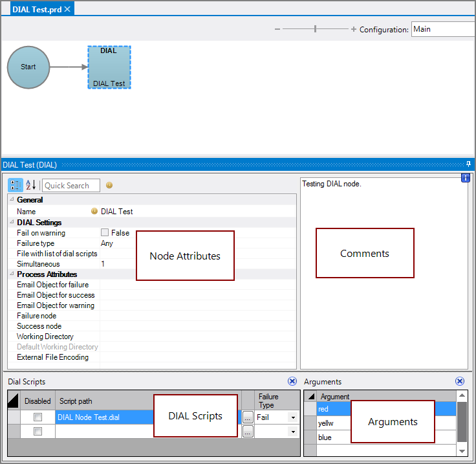476x464 pixels.
Task: Select the Email Object for success row
Action: (152, 295)
